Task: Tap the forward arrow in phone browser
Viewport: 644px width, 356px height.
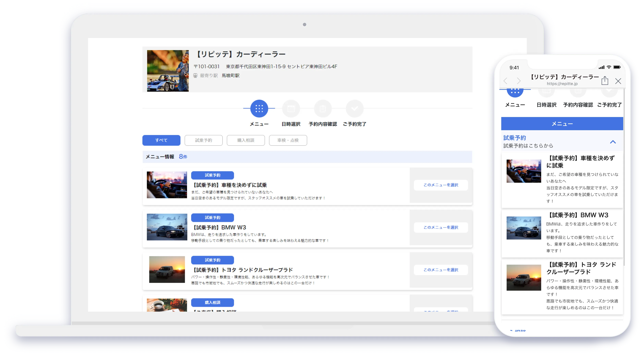Action: [x=519, y=81]
